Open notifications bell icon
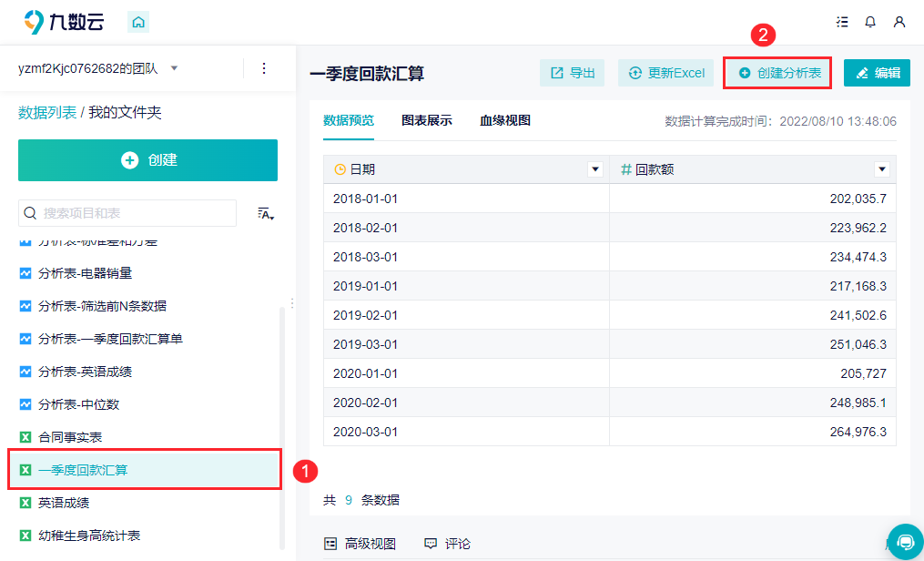 870,22
